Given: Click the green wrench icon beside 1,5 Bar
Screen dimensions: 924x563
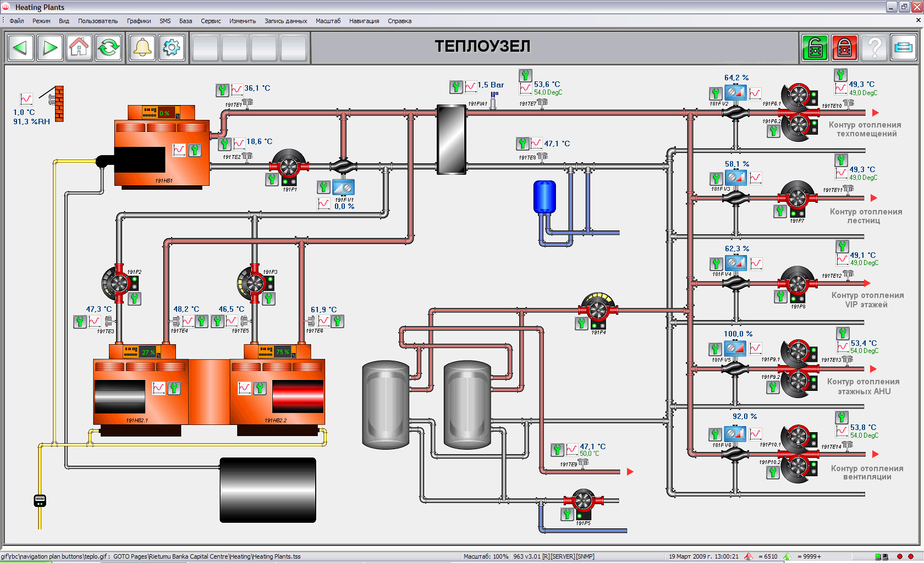Looking at the screenshot, I should tap(456, 86).
